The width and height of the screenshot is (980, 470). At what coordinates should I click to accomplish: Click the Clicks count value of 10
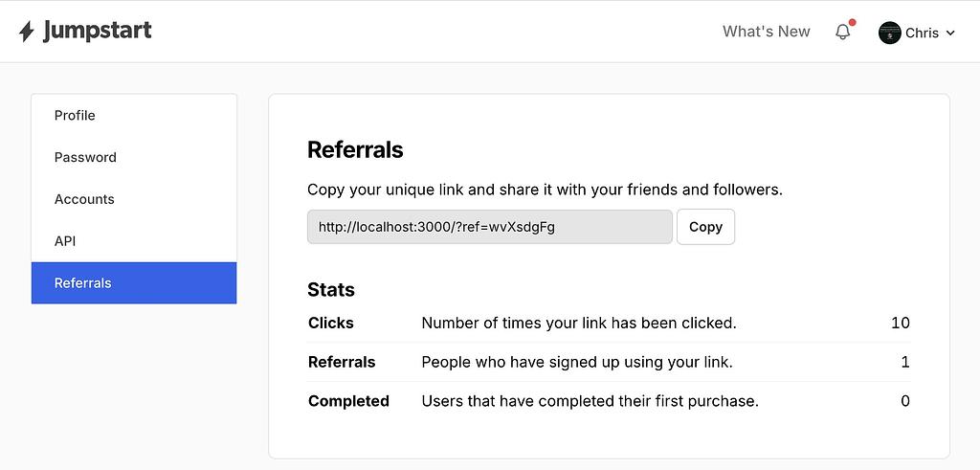click(901, 324)
